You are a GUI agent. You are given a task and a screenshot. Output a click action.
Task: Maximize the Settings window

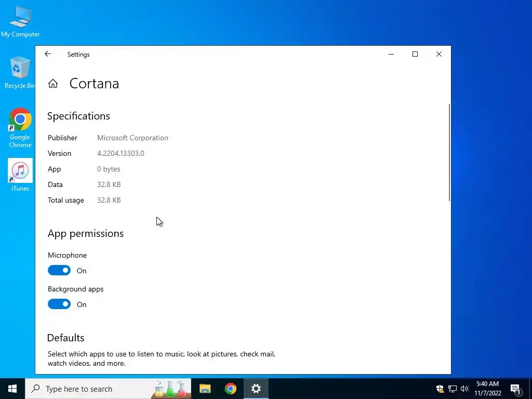click(x=415, y=54)
